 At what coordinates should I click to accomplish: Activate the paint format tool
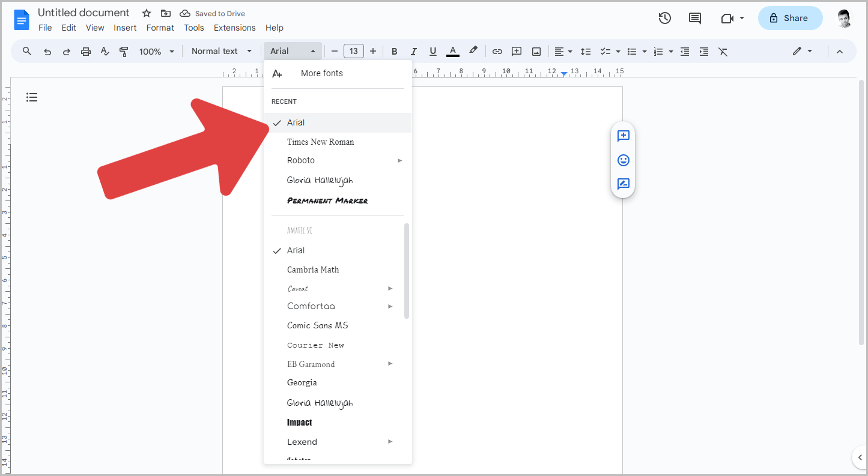124,52
